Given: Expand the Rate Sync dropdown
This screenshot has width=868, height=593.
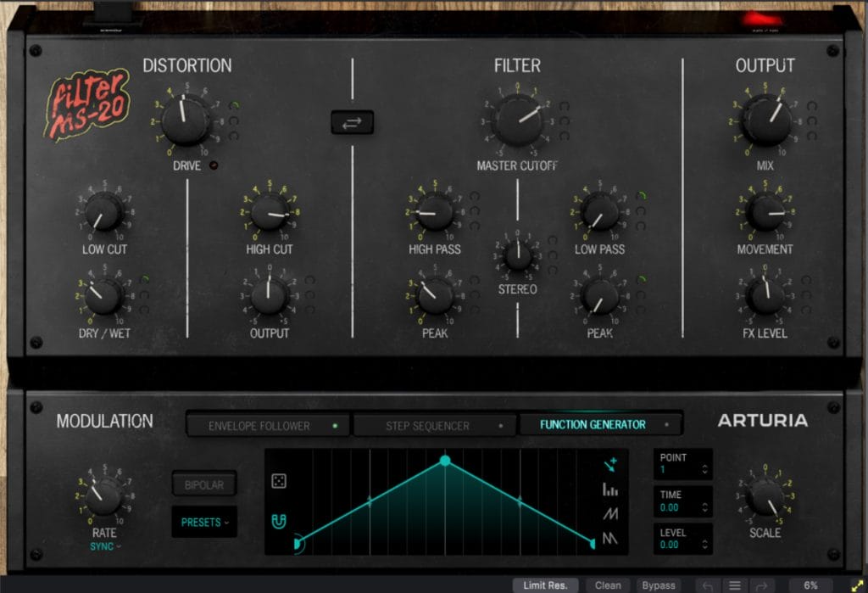Looking at the screenshot, I should 105,546.
